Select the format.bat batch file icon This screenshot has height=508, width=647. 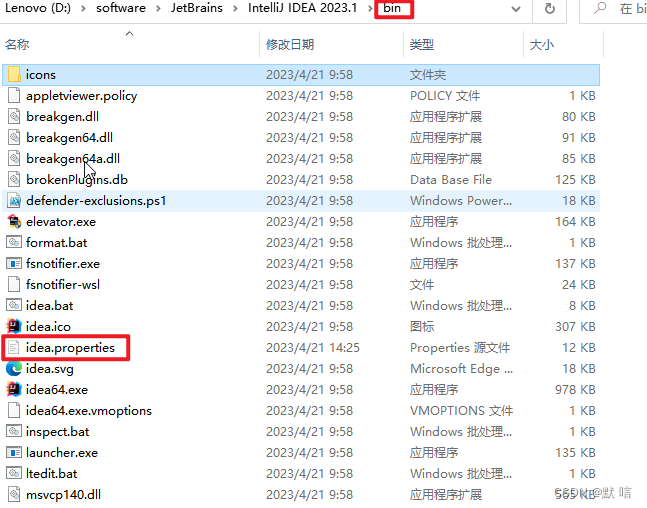click(14, 243)
